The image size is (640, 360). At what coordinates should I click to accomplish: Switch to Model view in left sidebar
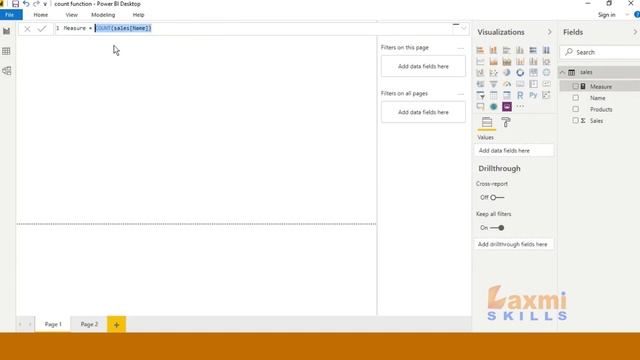tap(7, 71)
